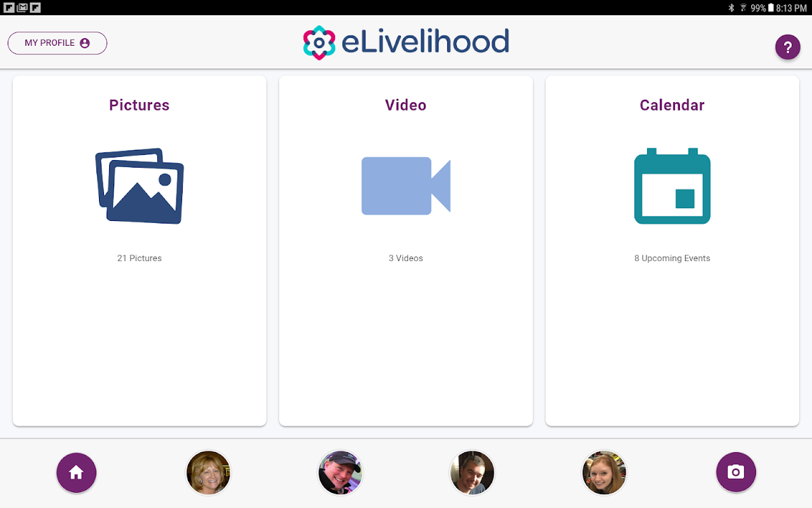Screen dimensions: 812x508
Task: Tap the battery status icon
Action: pos(771,8)
